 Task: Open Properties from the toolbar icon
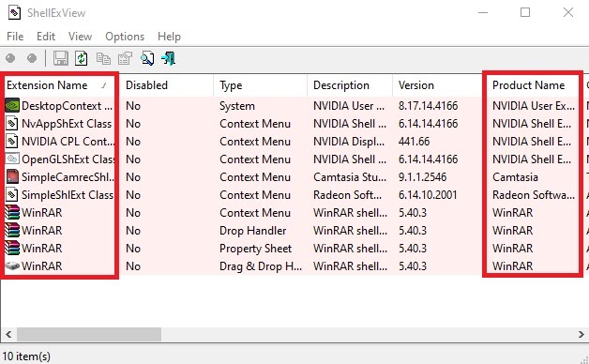click(x=125, y=58)
